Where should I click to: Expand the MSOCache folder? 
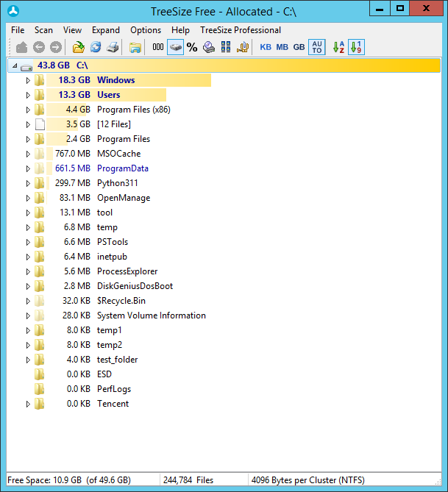pyautogui.click(x=28, y=154)
